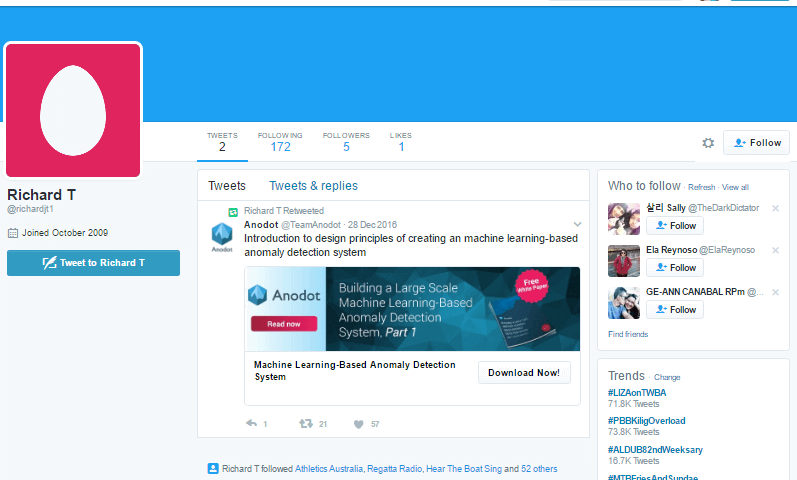Open the Likes 1 tab
Screen dimensions: 797x480
[x=401, y=142]
